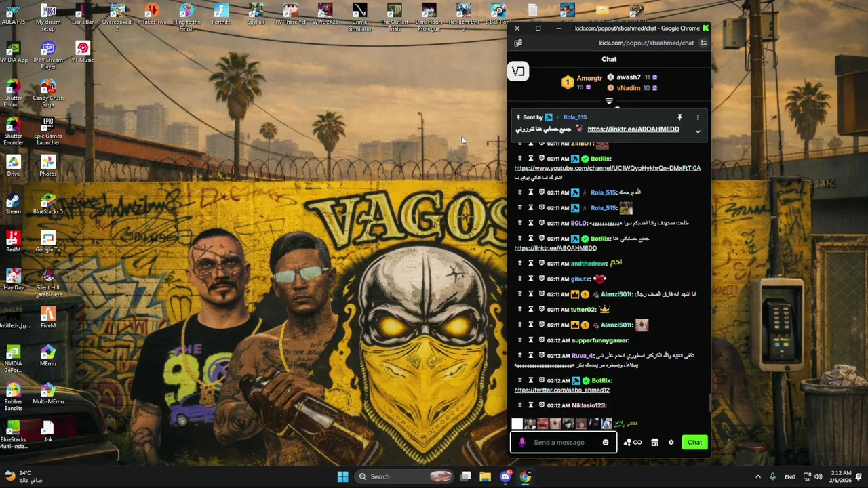Open the It Takes Two shortcut

(x=152, y=15)
